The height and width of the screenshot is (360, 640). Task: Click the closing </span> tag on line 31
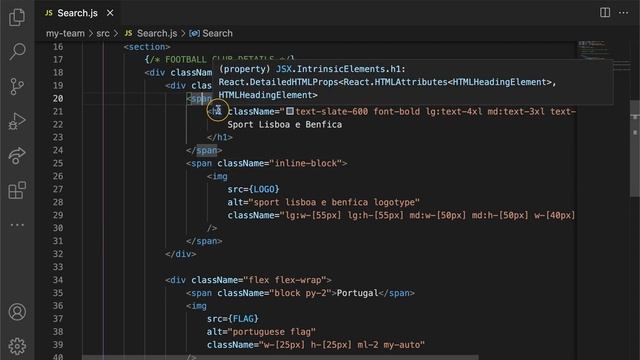(204, 241)
